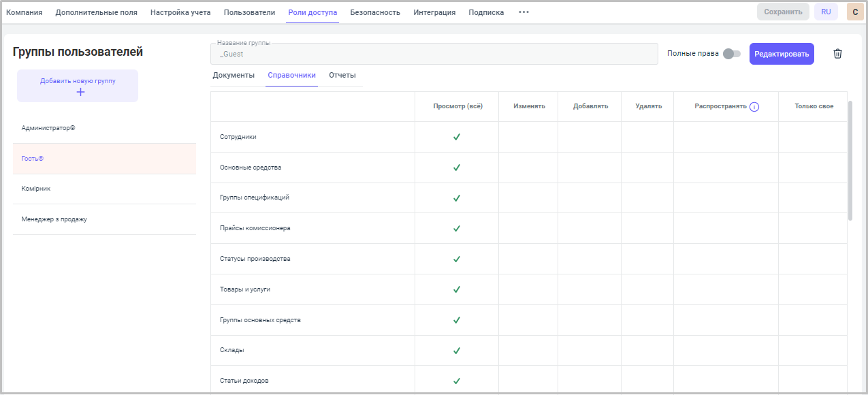This screenshot has width=868, height=395.
Task: Open the Безопасность menu section
Action: (x=375, y=12)
